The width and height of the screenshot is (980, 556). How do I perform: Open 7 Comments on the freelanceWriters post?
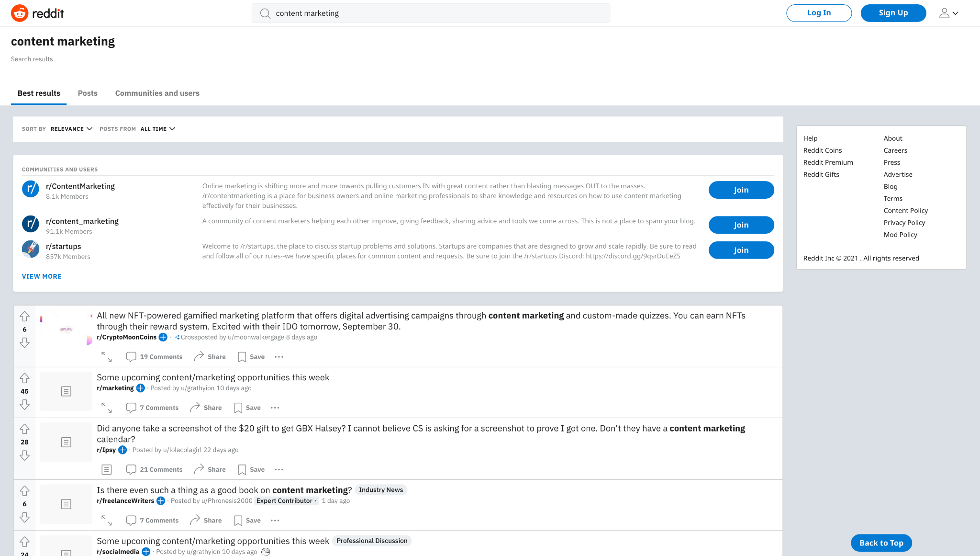[152, 521]
